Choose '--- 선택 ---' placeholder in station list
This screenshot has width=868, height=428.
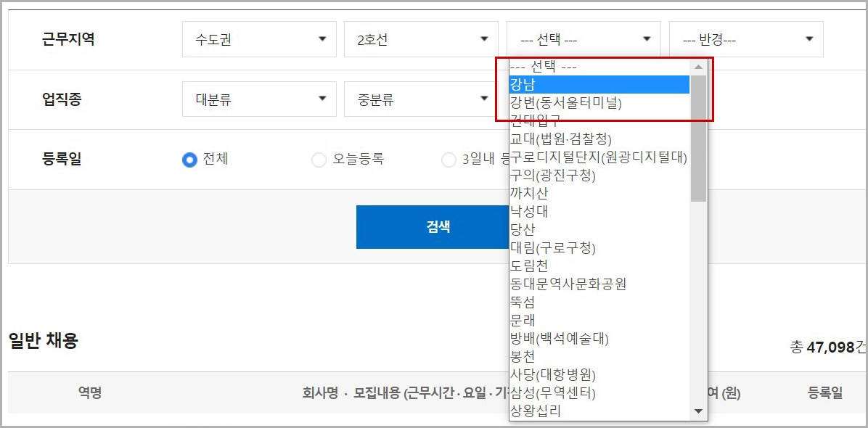(x=599, y=67)
